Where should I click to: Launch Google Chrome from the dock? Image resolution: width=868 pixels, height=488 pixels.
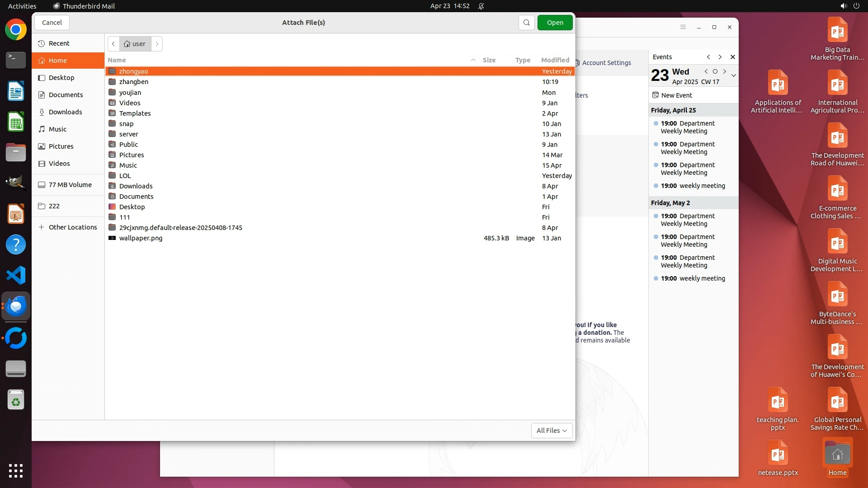coord(16,30)
